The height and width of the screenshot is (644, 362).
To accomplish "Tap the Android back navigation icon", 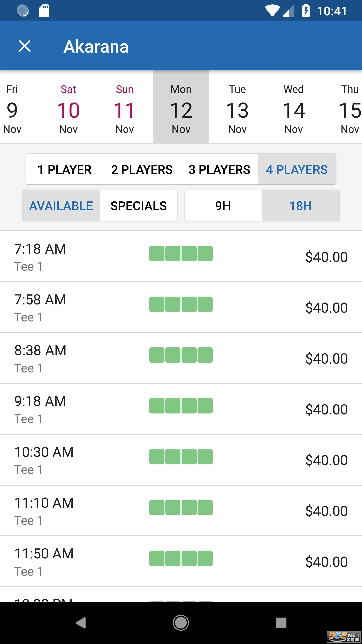I will point(81,623).
